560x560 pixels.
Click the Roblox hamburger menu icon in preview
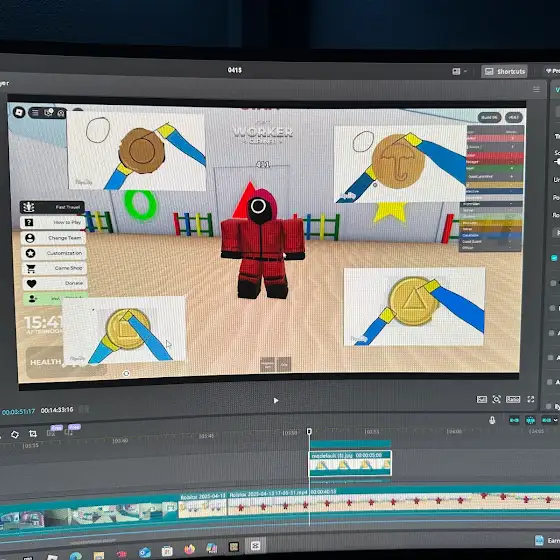(35, 113)
